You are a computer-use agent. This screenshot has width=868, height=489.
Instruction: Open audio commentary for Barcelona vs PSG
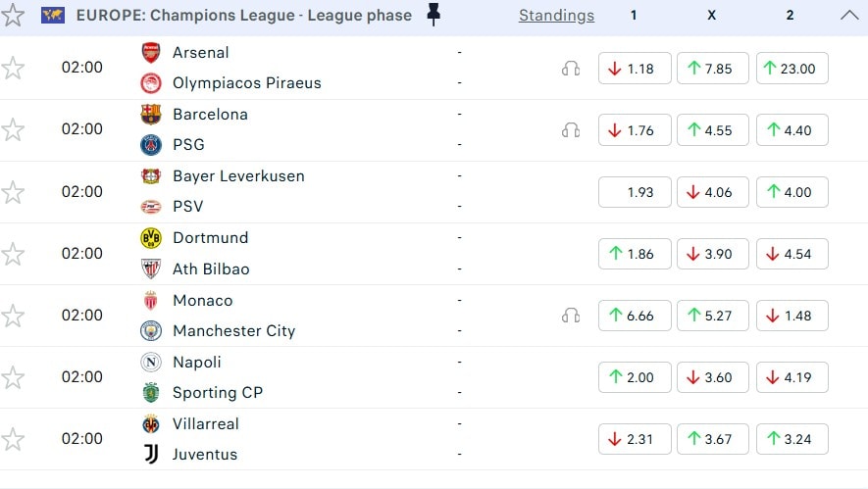click(571, 130)
